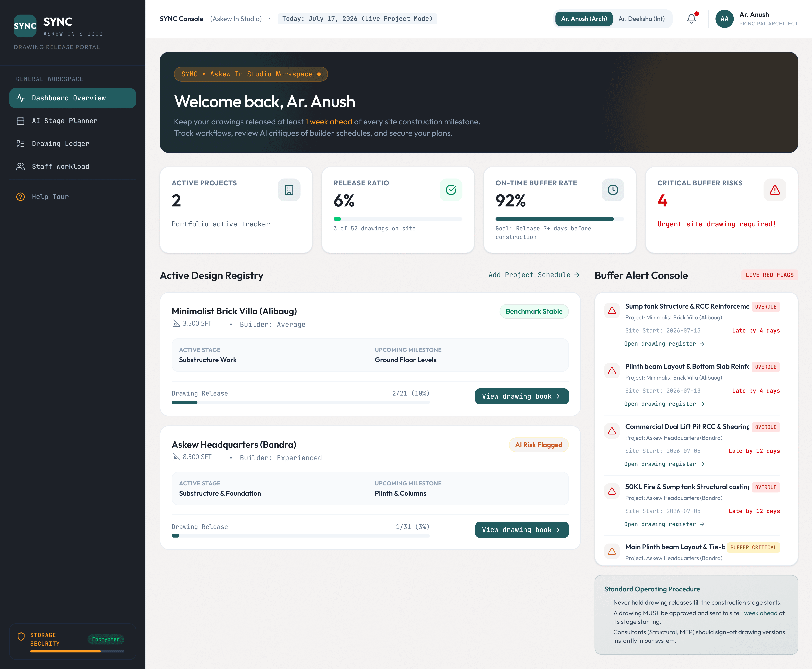This screenshot has height=669, width=812.
Task: Click the On-Time Buffer Rate clock icon
Action: pyautogui.click(x=613, y=190)
